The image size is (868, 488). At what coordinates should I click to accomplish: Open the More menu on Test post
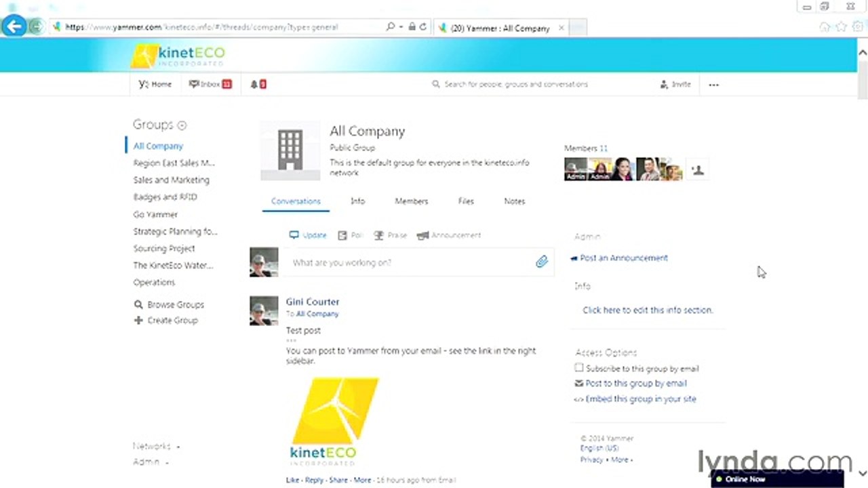click(x=362, y=480)
